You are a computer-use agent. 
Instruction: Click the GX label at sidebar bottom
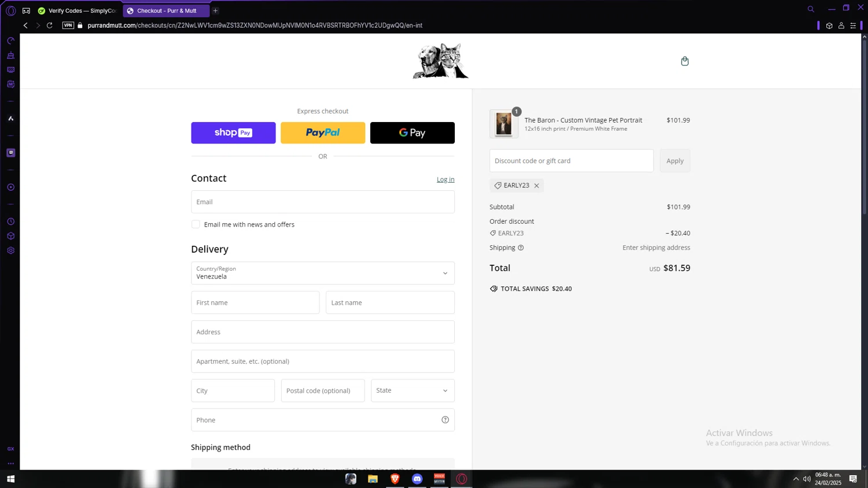(10, 449)
